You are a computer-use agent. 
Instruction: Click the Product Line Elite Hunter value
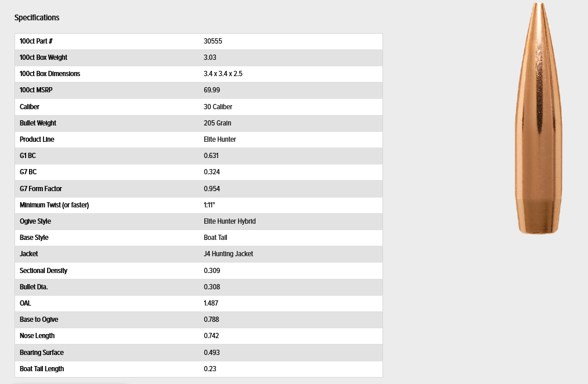[220, 139]
